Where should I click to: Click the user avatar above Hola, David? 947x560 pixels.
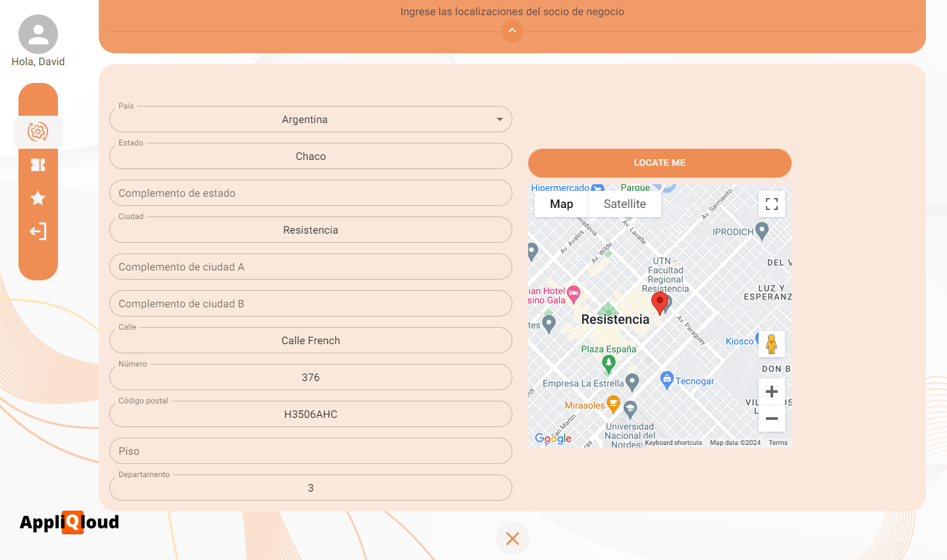click(38, 34)
